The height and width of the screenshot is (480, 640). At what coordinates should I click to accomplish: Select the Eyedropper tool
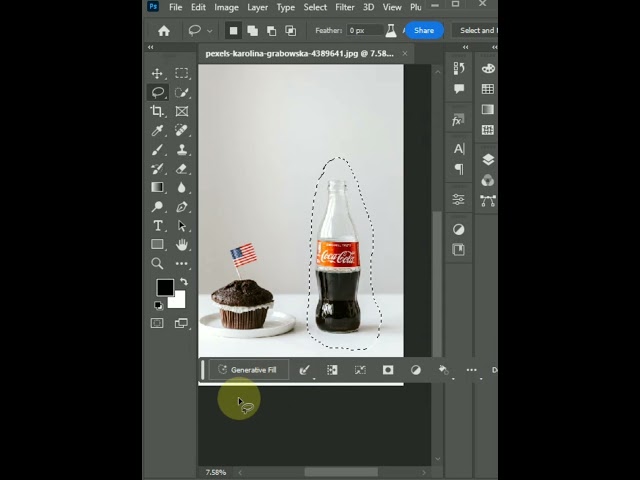pyautogui.click(x=157, y=130)
